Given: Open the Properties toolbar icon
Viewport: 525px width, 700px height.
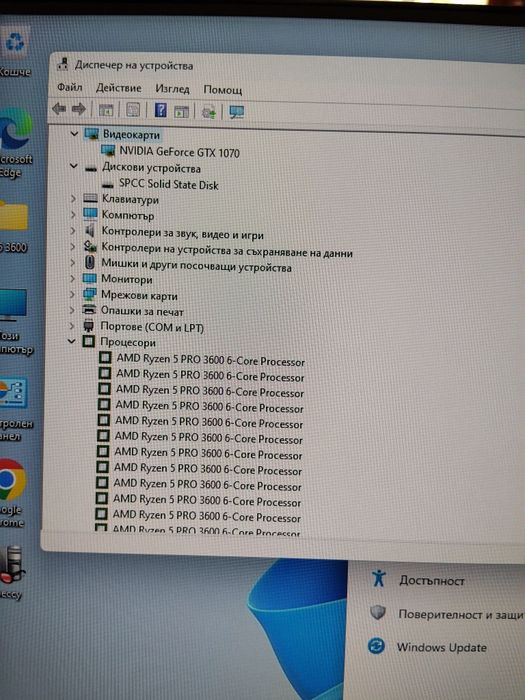Looking at the screenshot, I should coord(133,110).
